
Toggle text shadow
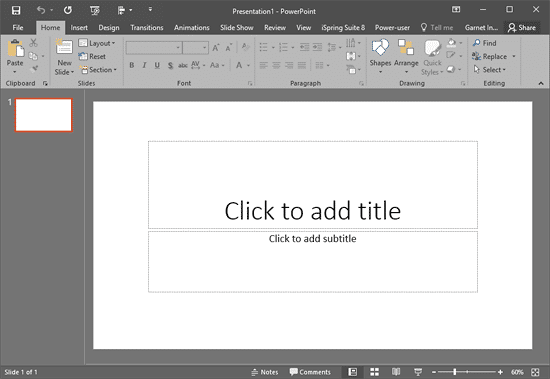click(170, 65)
